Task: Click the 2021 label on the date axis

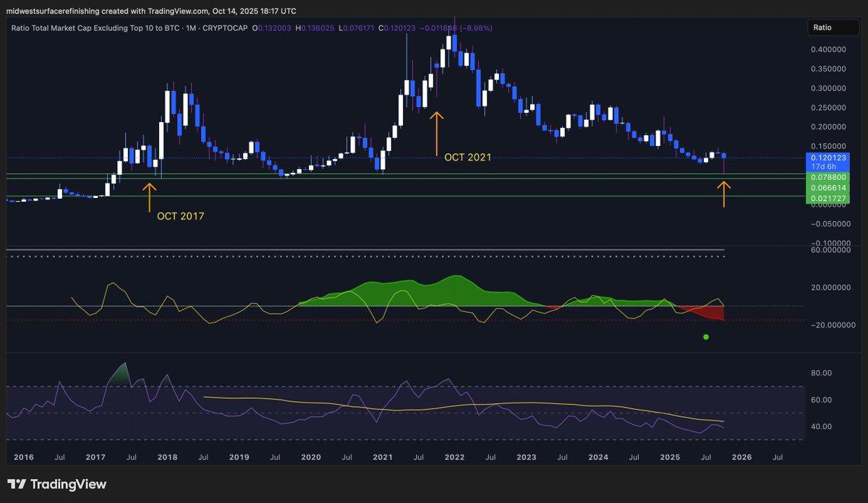Action: (x=383, y=457)
